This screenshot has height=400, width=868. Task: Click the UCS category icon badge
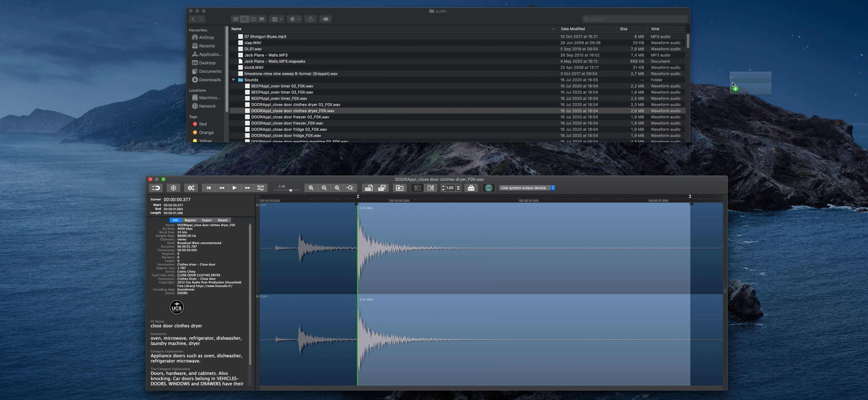(x=176, y=307)
